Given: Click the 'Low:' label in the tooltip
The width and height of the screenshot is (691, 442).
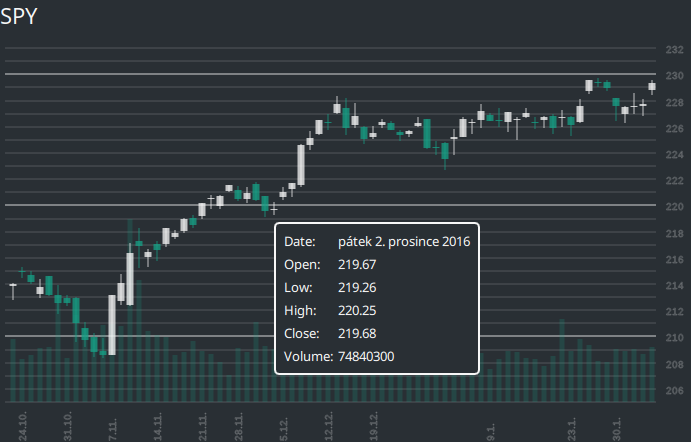Looking at the screenshot, I should [x=298, y=287].
